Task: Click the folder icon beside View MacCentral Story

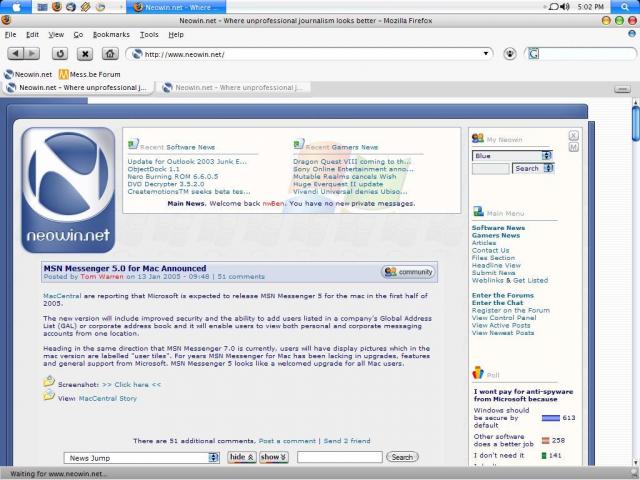Action: pyautogui.click(x=49, y=395)
